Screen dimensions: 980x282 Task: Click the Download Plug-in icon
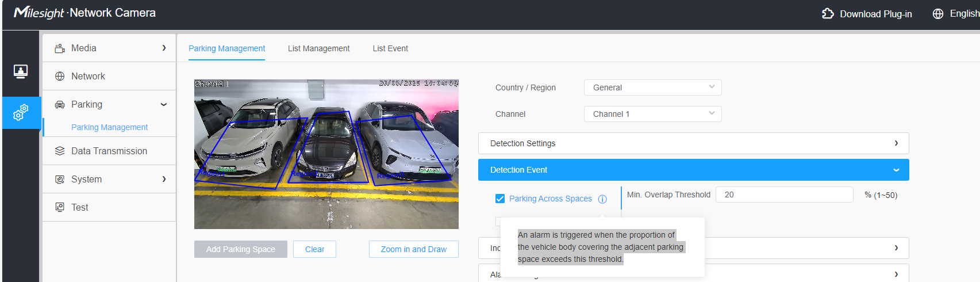pos(828,13)
